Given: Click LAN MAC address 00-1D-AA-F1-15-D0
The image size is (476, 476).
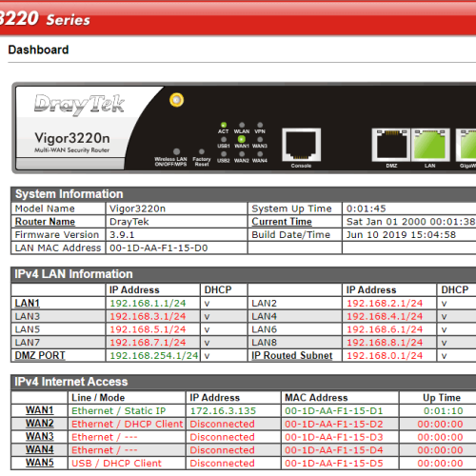Looking at the screenshot, I should pos(159,248).
